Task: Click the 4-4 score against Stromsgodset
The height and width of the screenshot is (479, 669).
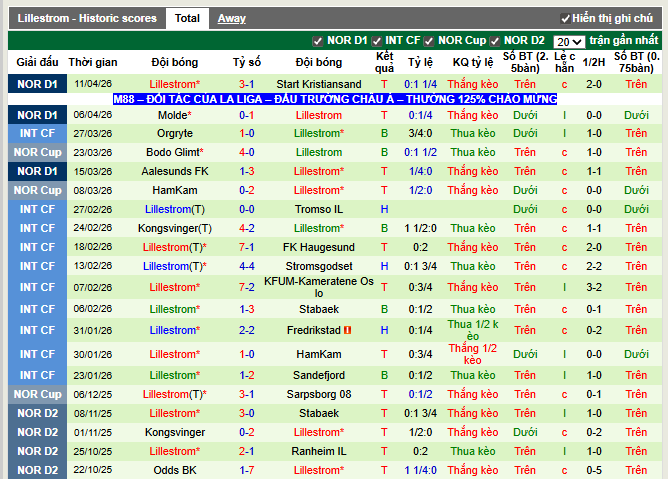Action: (x=246, y=266)
